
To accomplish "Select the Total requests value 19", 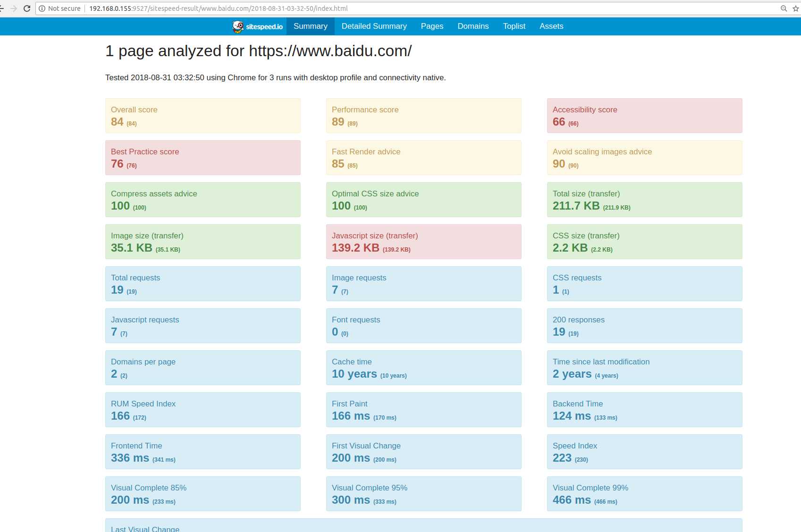I will (117, 290).
